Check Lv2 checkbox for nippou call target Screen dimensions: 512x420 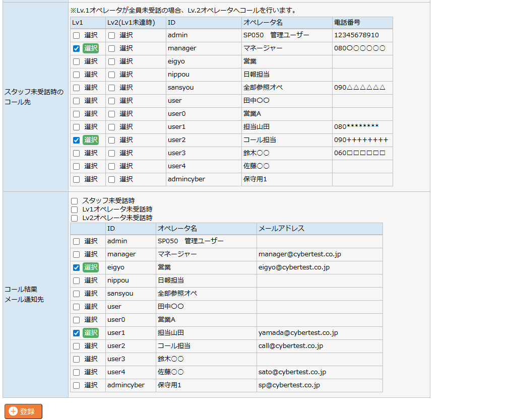[x=112, y=75]
